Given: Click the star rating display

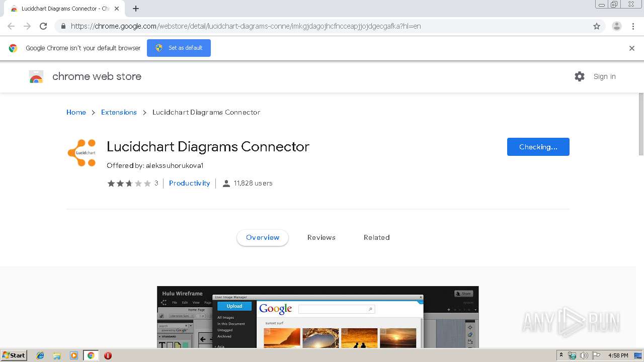Looking at the screenshot, I should click(x=129, y=184).
